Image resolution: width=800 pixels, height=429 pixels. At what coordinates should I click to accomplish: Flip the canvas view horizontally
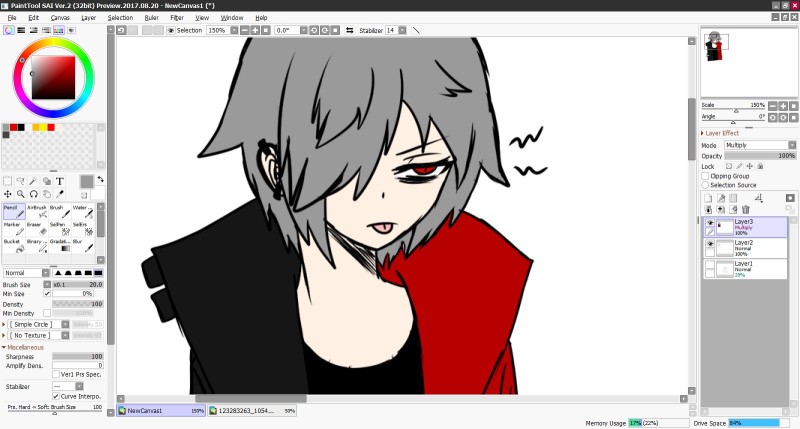(349, 31)
